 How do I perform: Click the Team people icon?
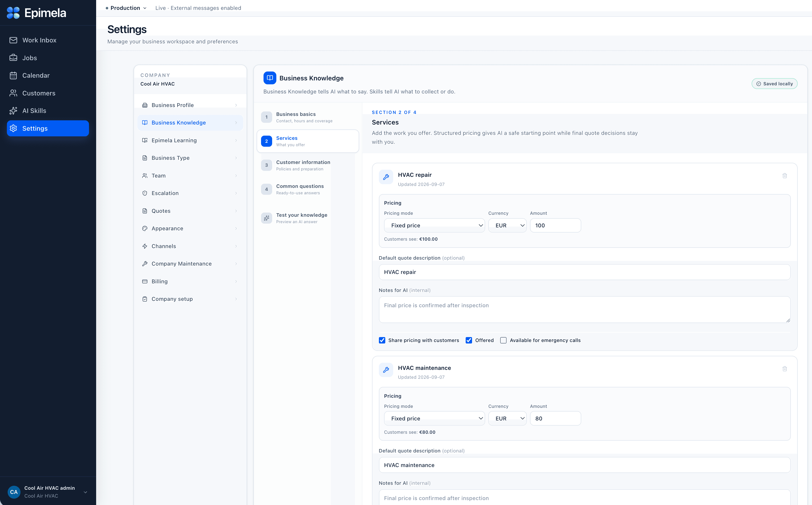pos(144,176)
